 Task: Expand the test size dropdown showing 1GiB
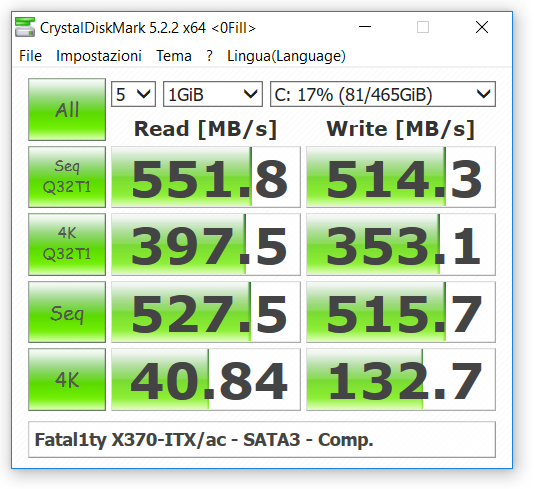213,94
